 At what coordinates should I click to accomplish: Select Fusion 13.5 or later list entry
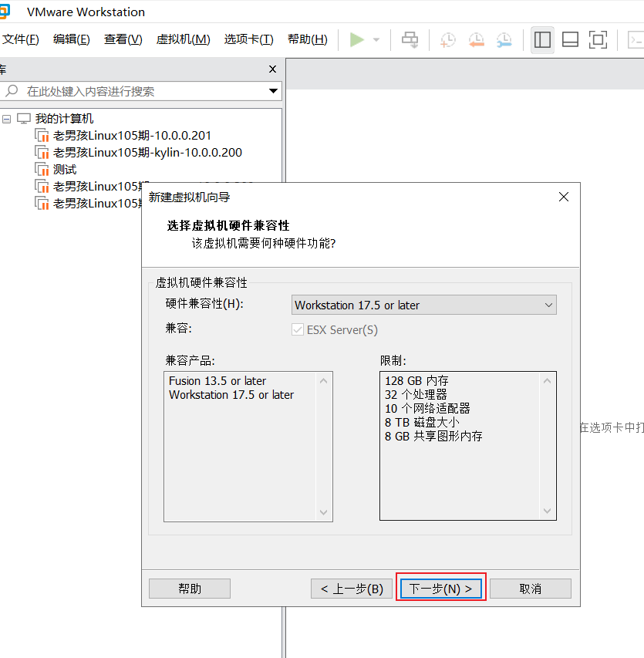(x=217, y=381)
